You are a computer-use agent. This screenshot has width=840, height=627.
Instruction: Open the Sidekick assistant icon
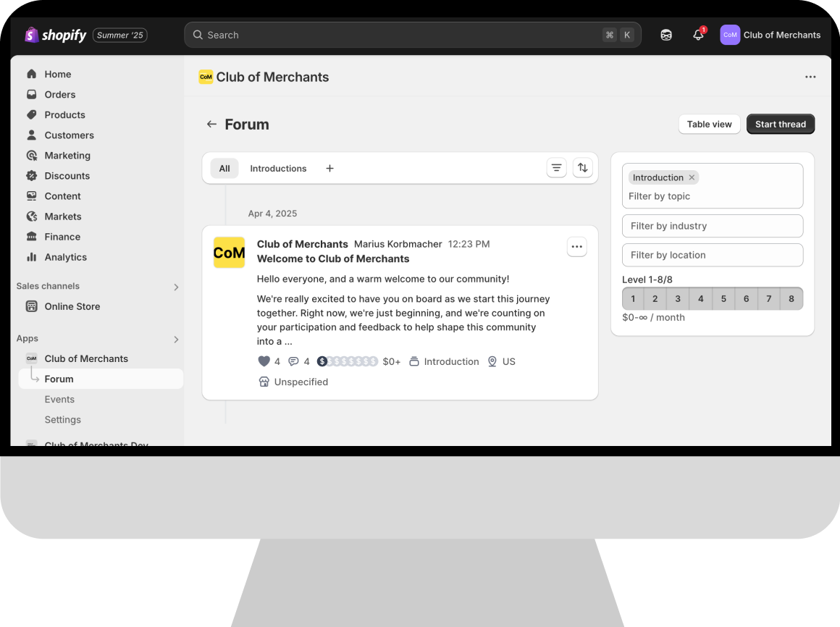coord(666,35)
